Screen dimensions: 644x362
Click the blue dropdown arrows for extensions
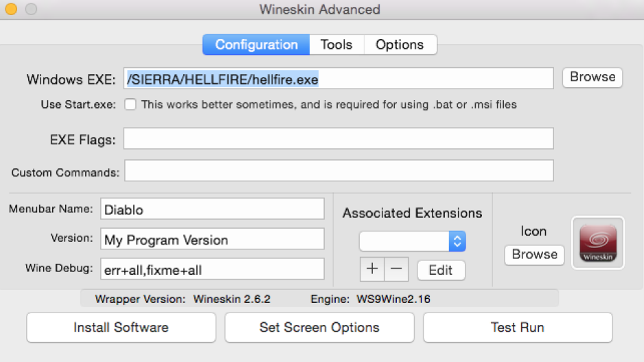coord(457,241)
